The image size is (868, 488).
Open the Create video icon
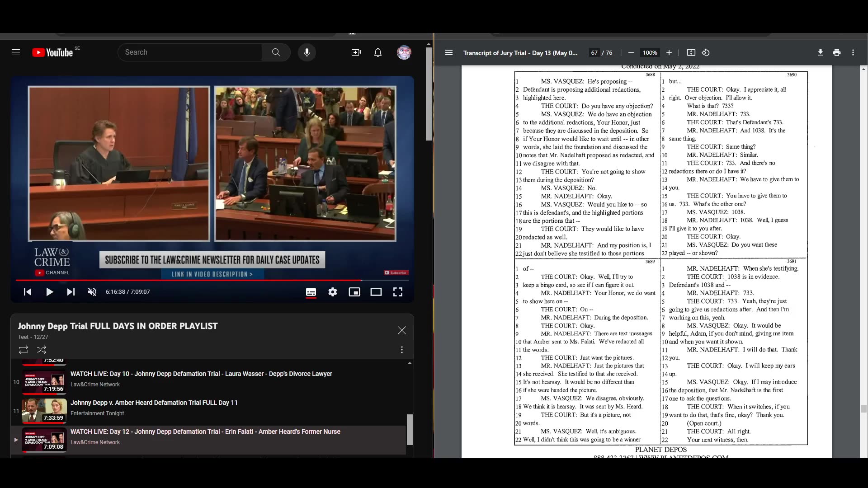356,52
